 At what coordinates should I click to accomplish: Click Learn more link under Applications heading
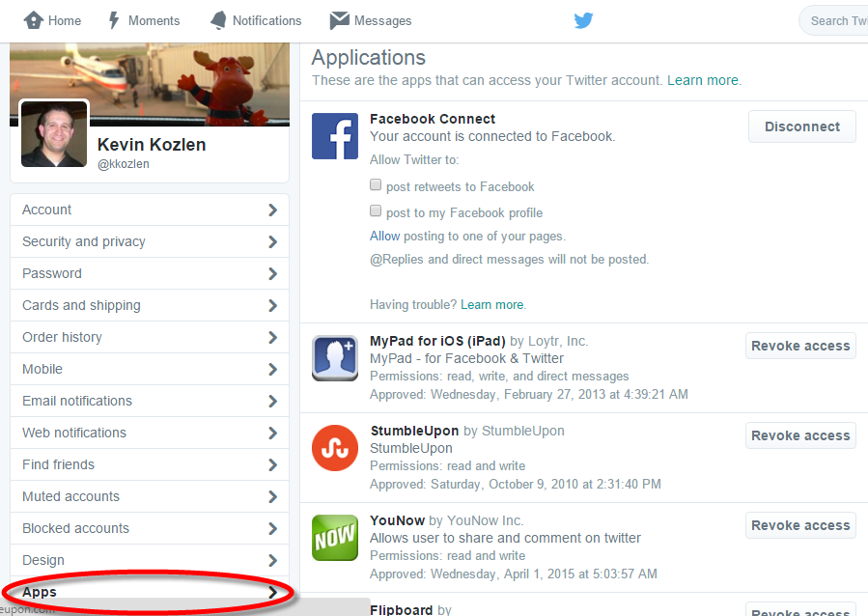tap(703, 80)
